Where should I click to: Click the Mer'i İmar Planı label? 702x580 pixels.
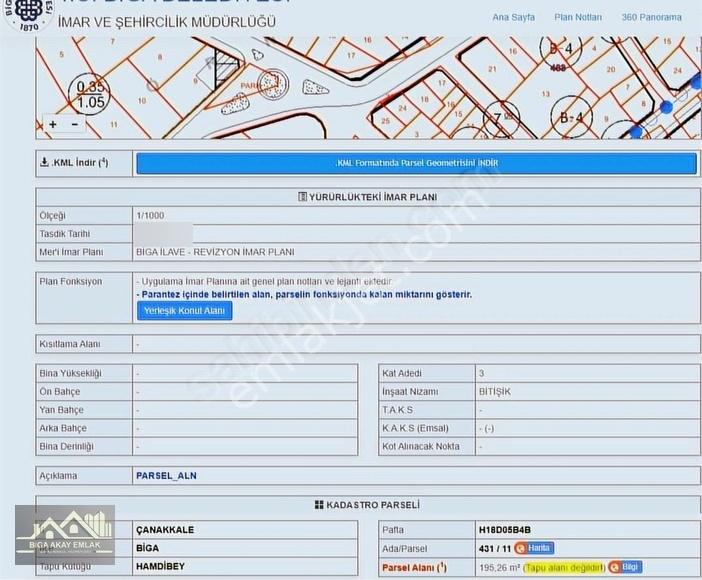(x=71, y=252)
